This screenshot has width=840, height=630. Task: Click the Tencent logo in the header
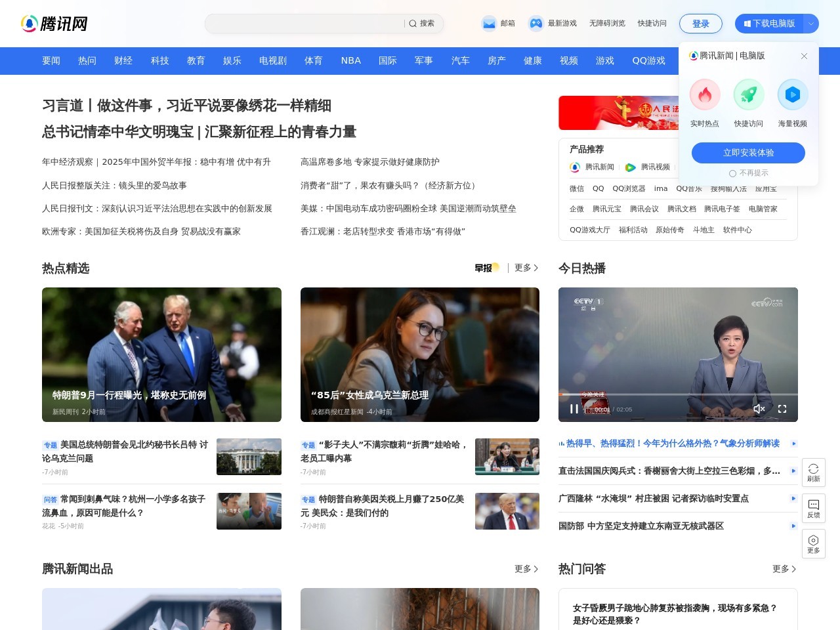54,24
